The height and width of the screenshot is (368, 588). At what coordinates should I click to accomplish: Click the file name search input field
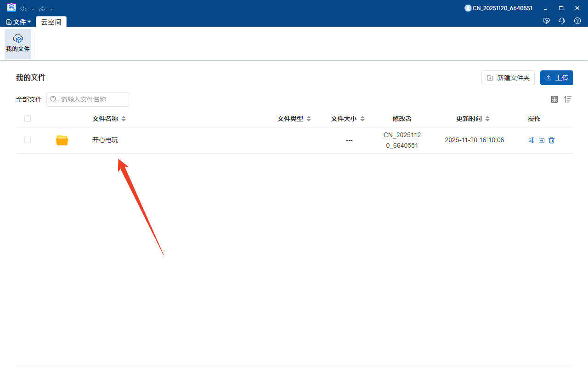click(87, 99)
